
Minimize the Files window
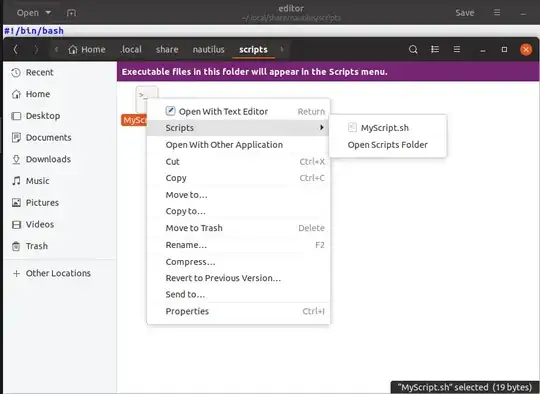click(483, 50)
